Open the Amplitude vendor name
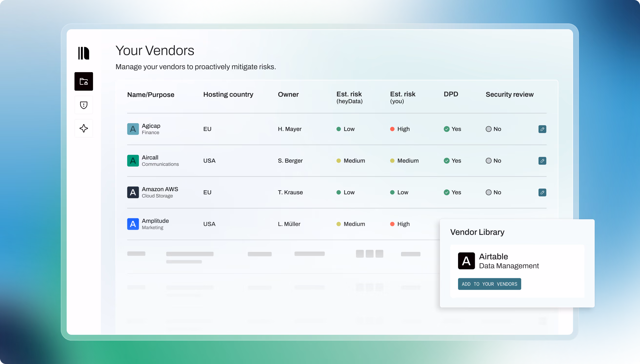Image resolution: width=640 pixels, height=364 pixels. click(155, 221)
